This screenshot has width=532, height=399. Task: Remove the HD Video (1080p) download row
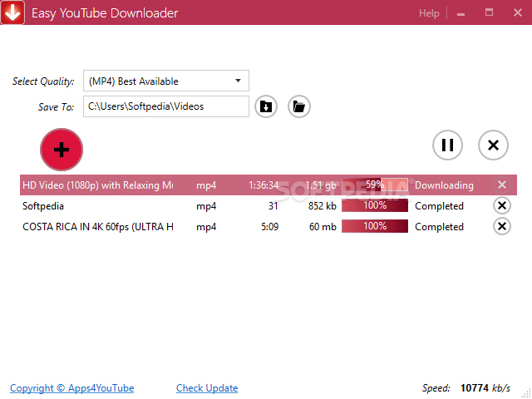click(502, 185)
